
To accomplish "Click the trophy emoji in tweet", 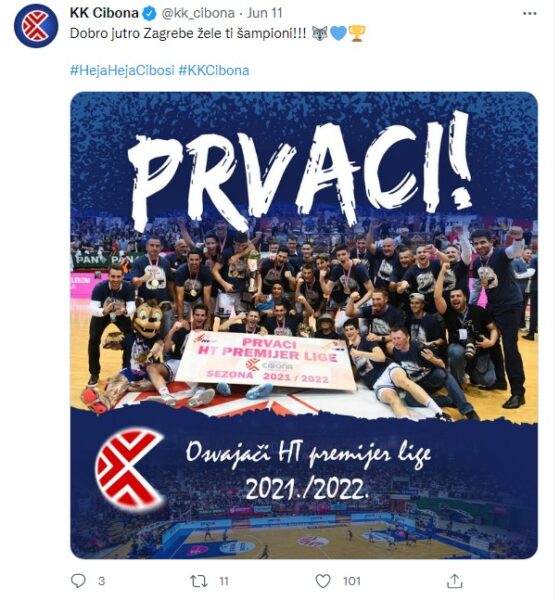I will [357, 34].
